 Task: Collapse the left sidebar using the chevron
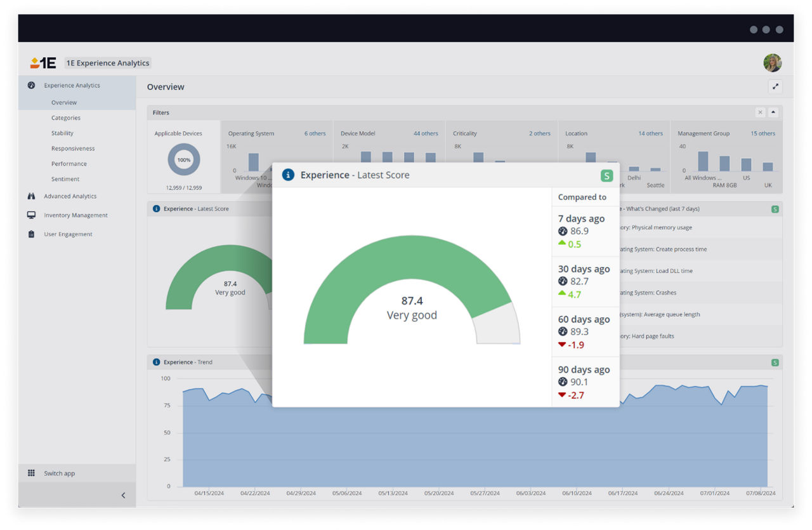coord(123,495)
